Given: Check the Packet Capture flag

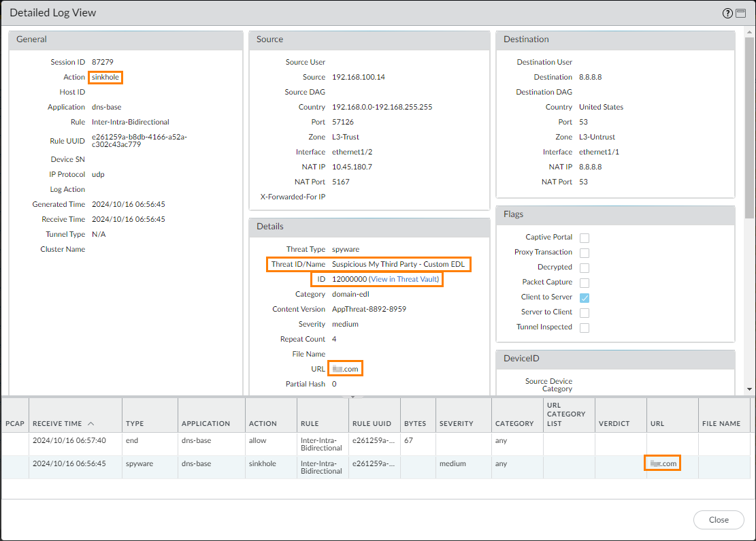Looking at the screenshot, I should tap(584, 282).
